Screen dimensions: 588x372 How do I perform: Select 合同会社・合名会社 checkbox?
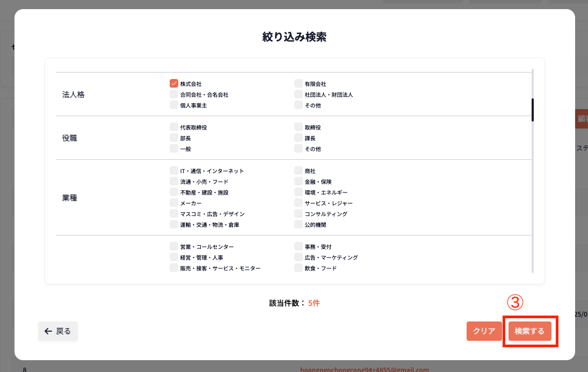[x=174, y=95]
